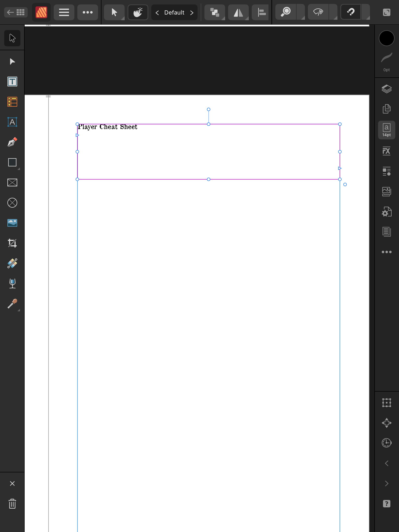This screenshot has height=532, width=399.
Task: Switch to previous preset left of Default
Action: click(x=157, y=13)
